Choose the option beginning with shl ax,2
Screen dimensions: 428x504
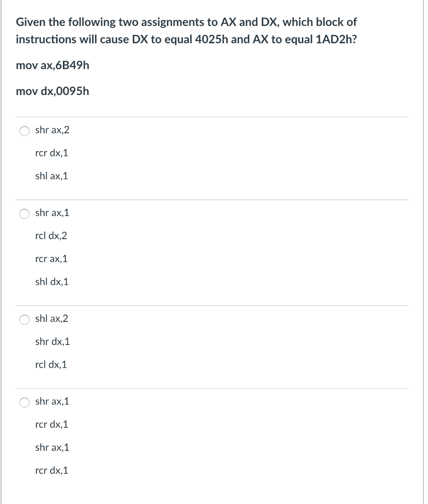[24, 318]
